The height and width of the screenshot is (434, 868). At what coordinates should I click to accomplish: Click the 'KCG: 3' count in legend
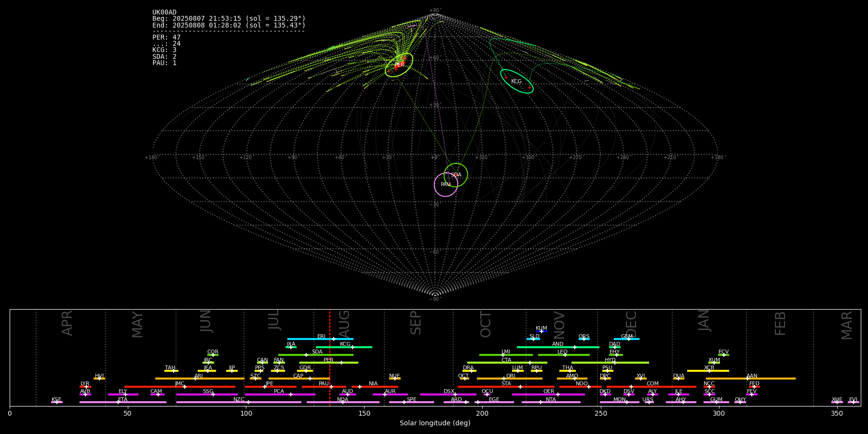click(164, 50)
